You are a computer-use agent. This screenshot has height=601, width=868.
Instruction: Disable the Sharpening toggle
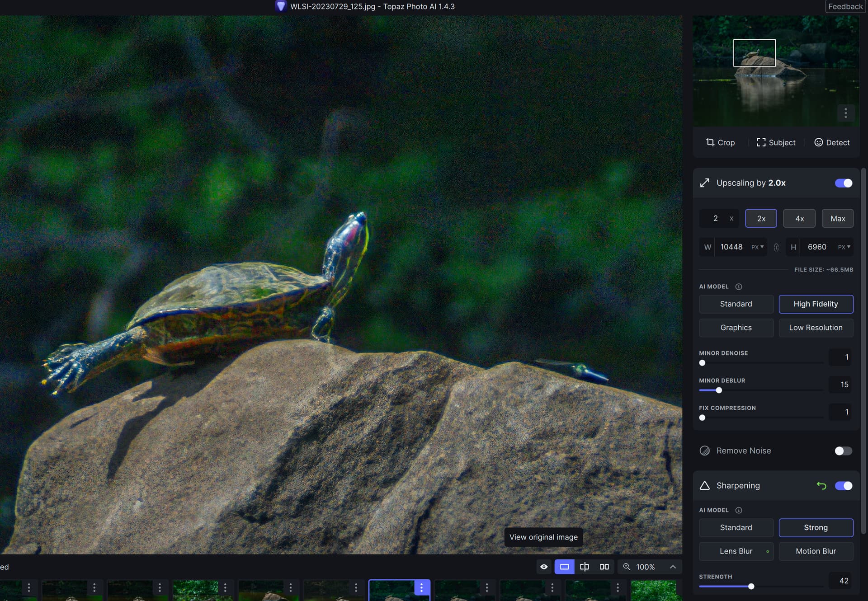pyautogui.click(x=843, y=486)
